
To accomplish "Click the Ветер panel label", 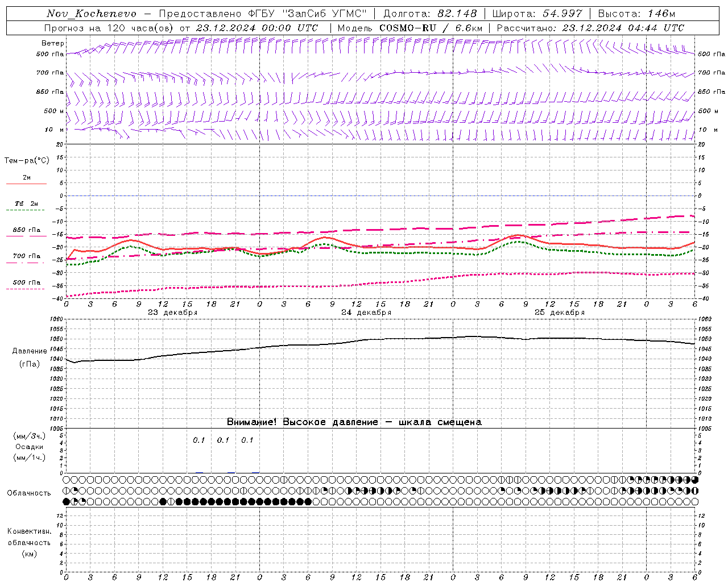I will pos(53,43).
